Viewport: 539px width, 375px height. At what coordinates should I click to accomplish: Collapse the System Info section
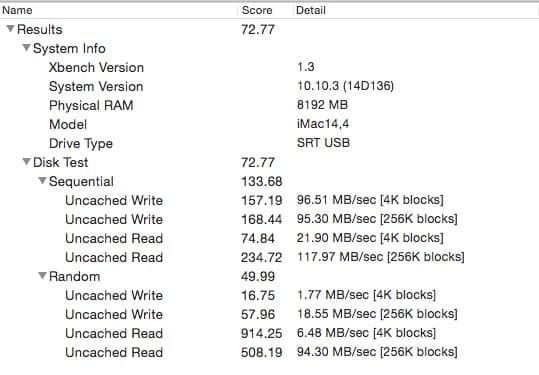(26, 47)
